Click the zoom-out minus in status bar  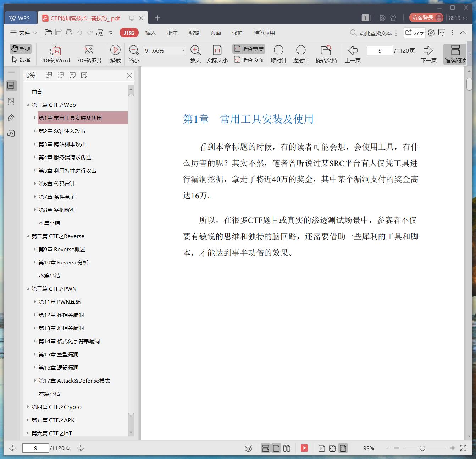397,448
